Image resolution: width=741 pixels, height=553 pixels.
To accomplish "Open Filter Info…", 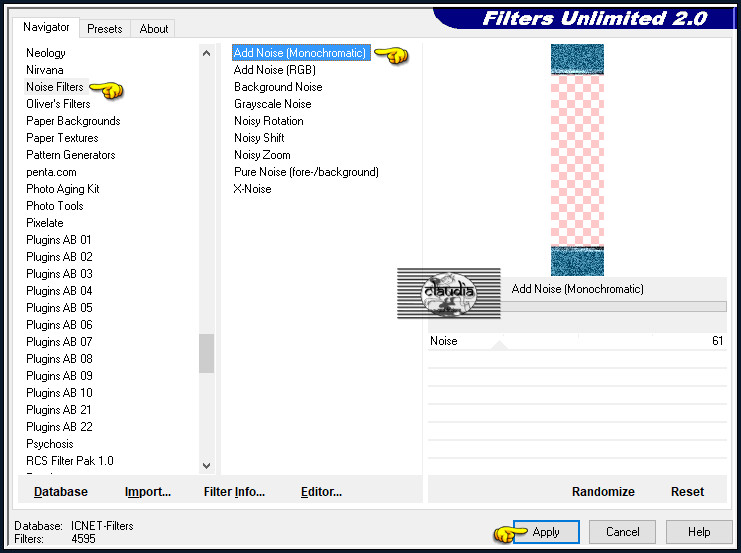I will click(x=234, y=492).
